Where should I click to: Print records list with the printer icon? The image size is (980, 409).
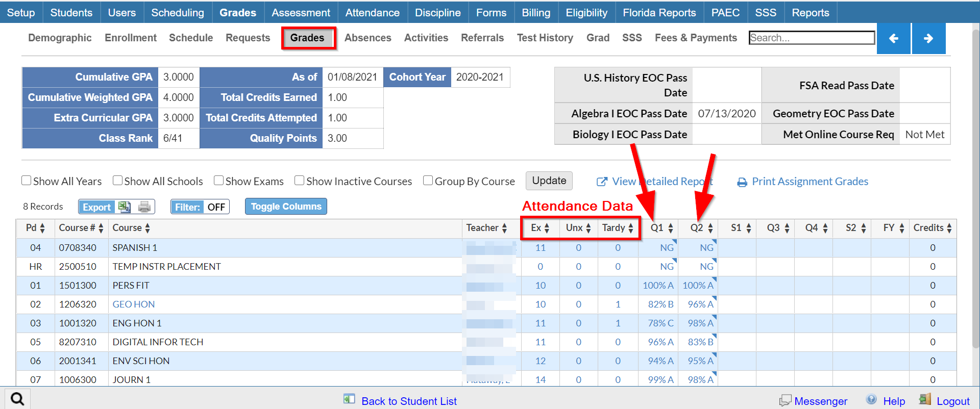[144, 207]
